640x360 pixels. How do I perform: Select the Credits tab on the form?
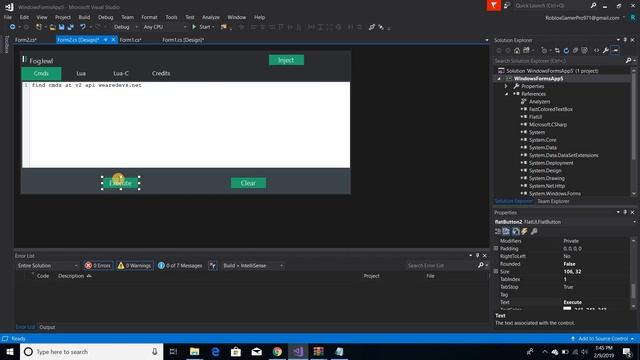tap(161, 73)
